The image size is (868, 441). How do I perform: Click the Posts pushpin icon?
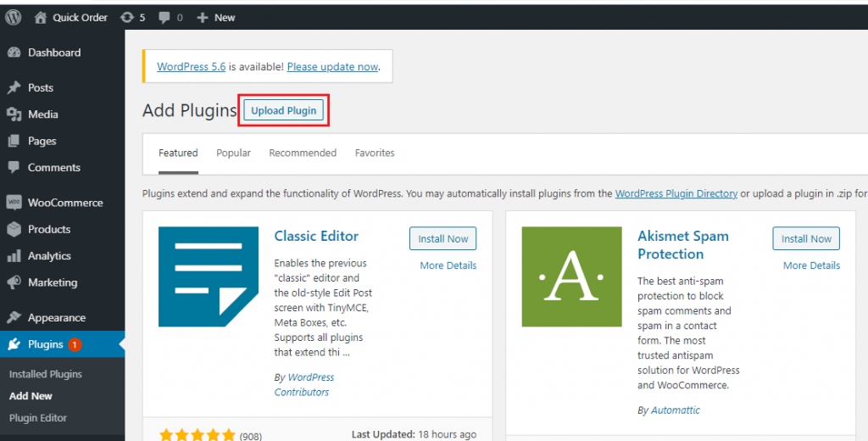(x=14, y=87)
